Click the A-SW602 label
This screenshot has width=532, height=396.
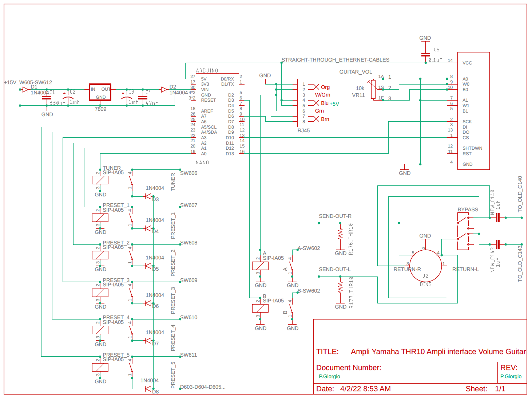click(309, 248)
